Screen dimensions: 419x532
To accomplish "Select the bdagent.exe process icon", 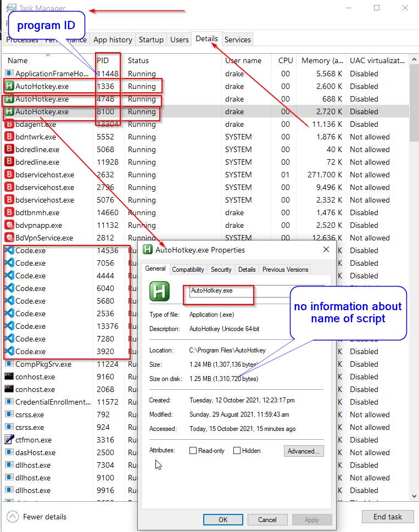I will [9, 124].
